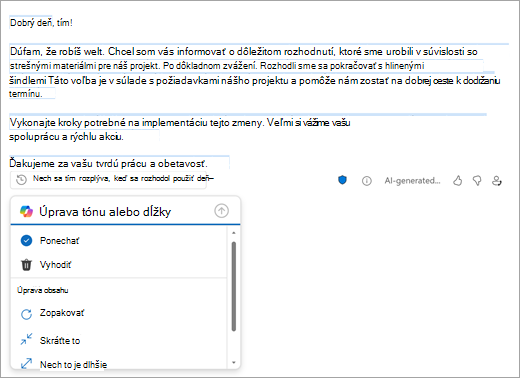Select Nech to je dlhšie option
This screenshot has height=378, width=520.
[x=119, y=364]
